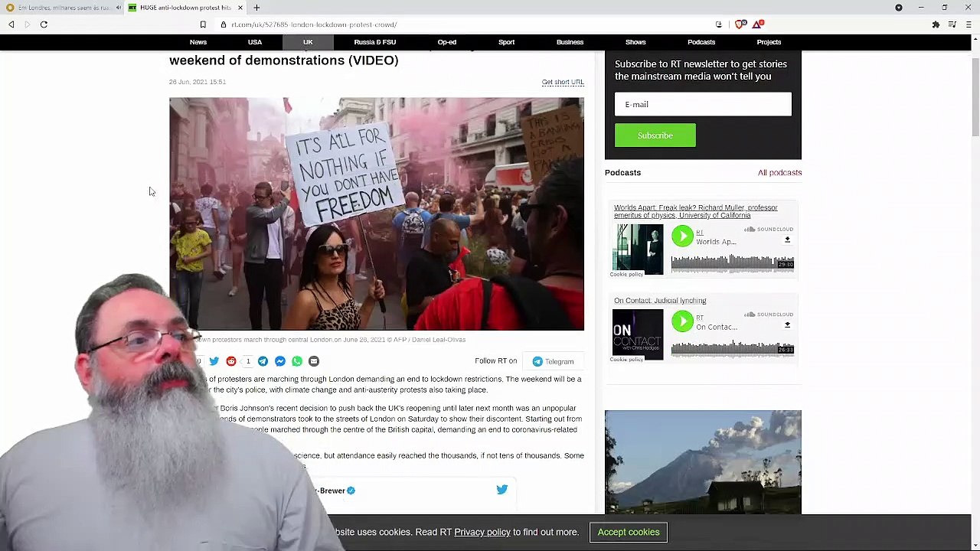Play the Worlds Apart podcast
980x551 pixels.
(x=682, y=236)
